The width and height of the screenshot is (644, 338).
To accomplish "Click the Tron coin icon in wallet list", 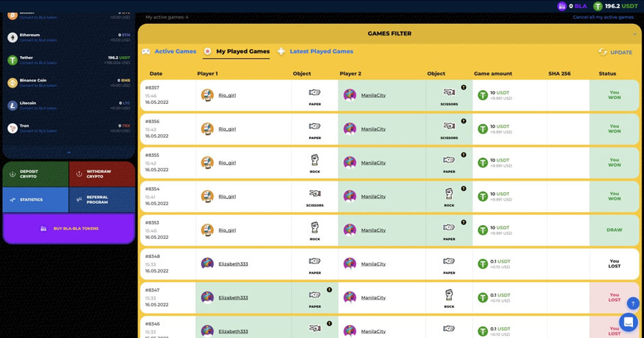I will [12, 129].
